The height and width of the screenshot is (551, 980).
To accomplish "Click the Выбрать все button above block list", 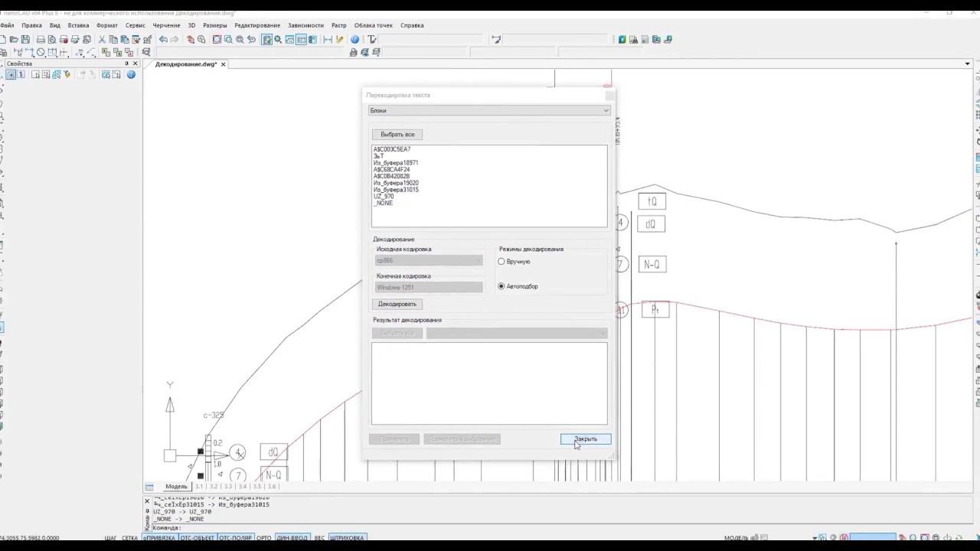I will pyautogui.click(x=397, y=135).
